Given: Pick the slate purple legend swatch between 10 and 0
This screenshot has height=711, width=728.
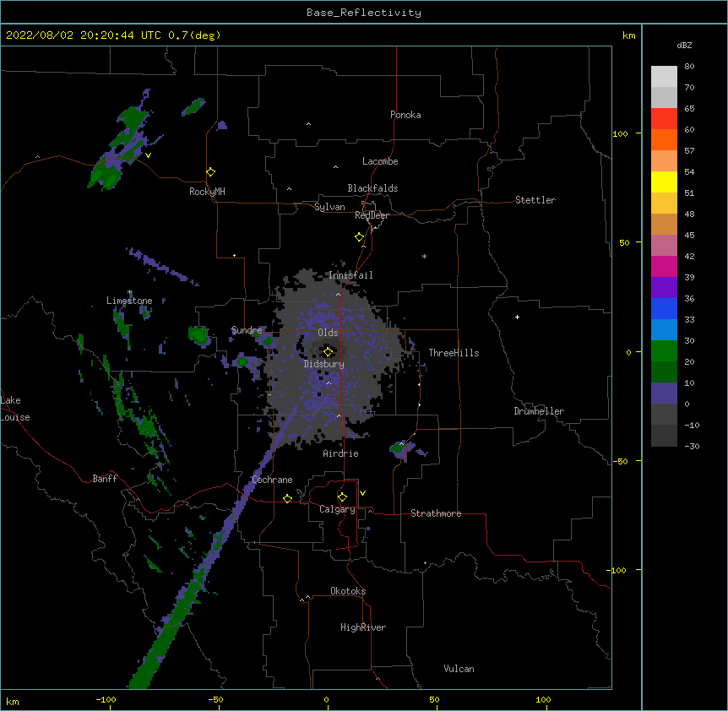Looking at the screenshot, I should tap(664, 393).
